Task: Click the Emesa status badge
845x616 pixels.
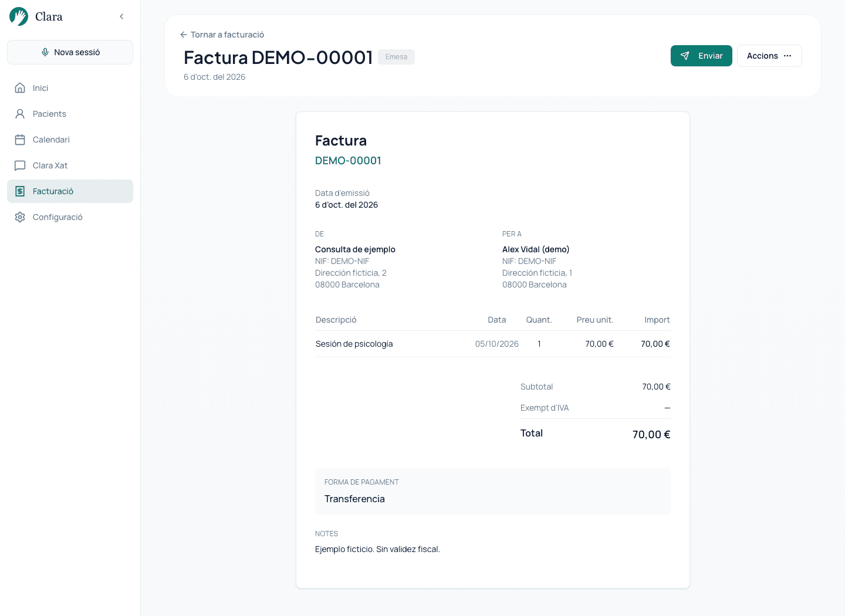Action: pos(396,57)
